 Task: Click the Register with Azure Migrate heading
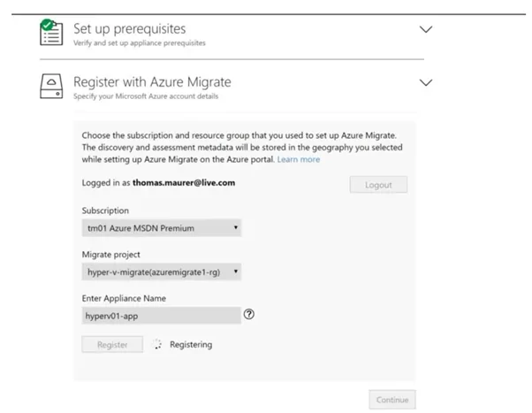[152, 82]
